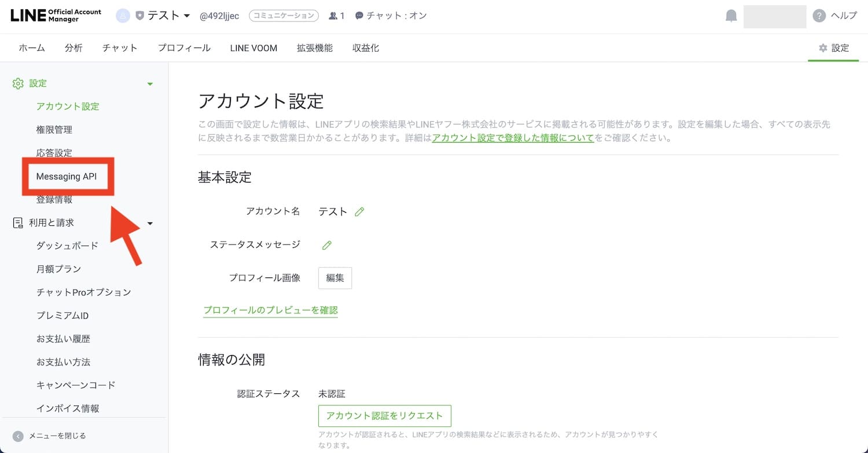The width and height of the screenshot is (868, 453).
Task: Open プレミアムID in the sidebar
Action: pos(62,316)
